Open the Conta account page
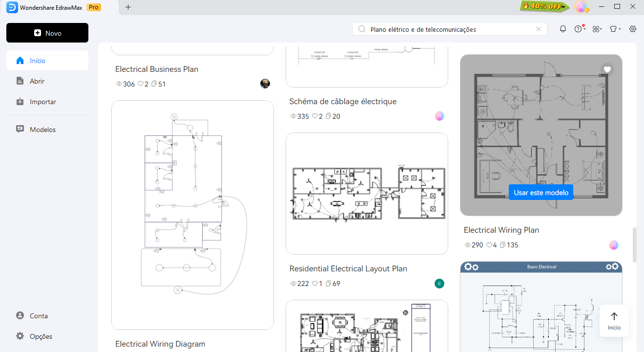 coord(39,316)
